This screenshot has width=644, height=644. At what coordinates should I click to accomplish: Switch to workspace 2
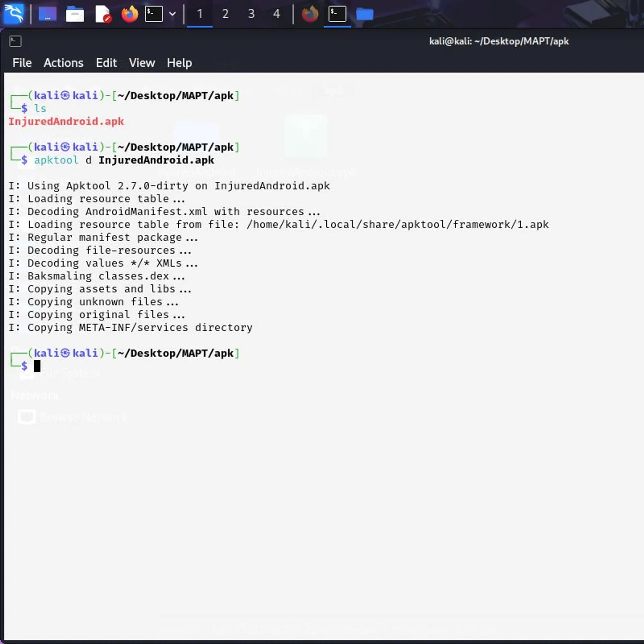point(225,14)
